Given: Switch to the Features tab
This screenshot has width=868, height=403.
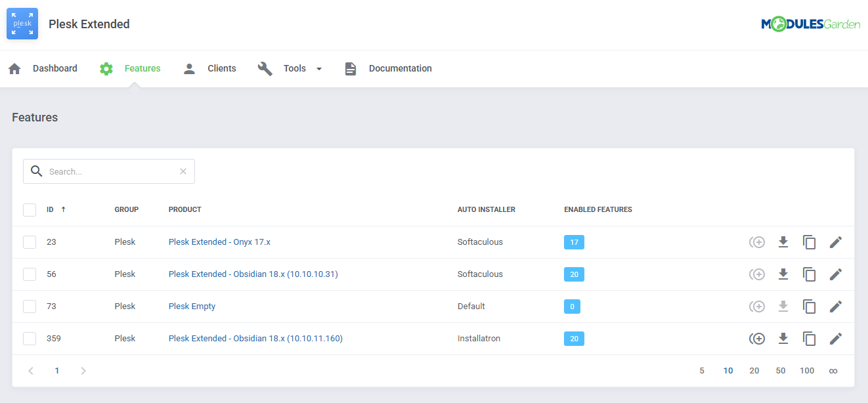Looking at the screenshot, I should (x=141, y=68).
